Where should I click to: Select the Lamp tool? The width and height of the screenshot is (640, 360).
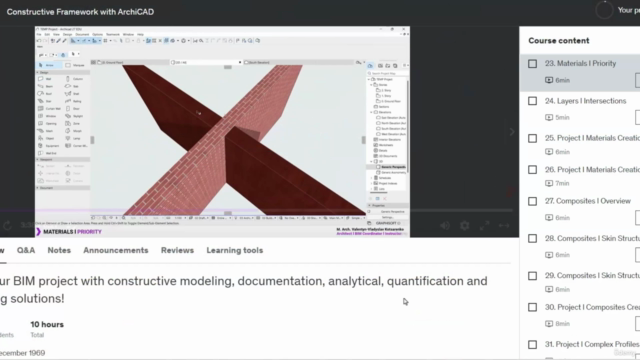click(73, 138)
